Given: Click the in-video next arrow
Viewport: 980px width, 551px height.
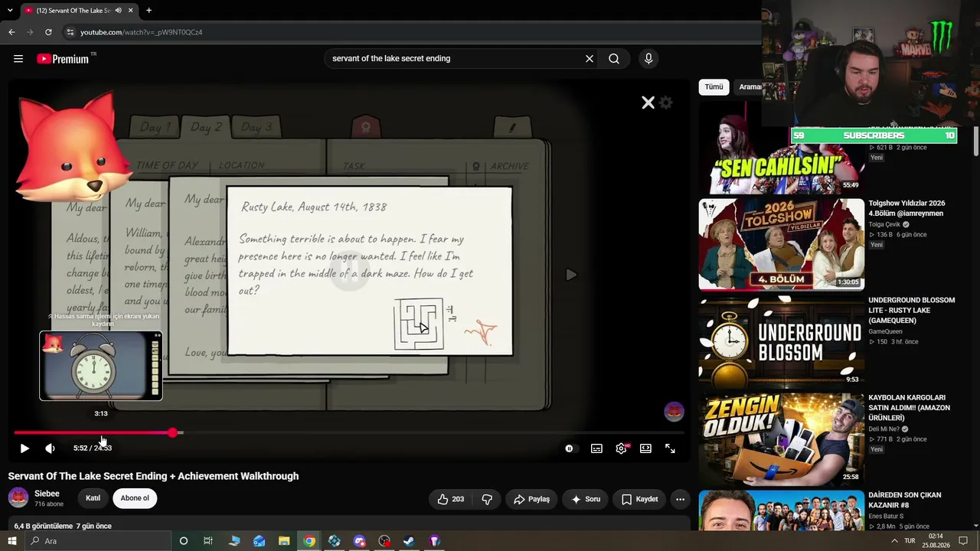Looking at the screenshot, I should tap(571, 275).
